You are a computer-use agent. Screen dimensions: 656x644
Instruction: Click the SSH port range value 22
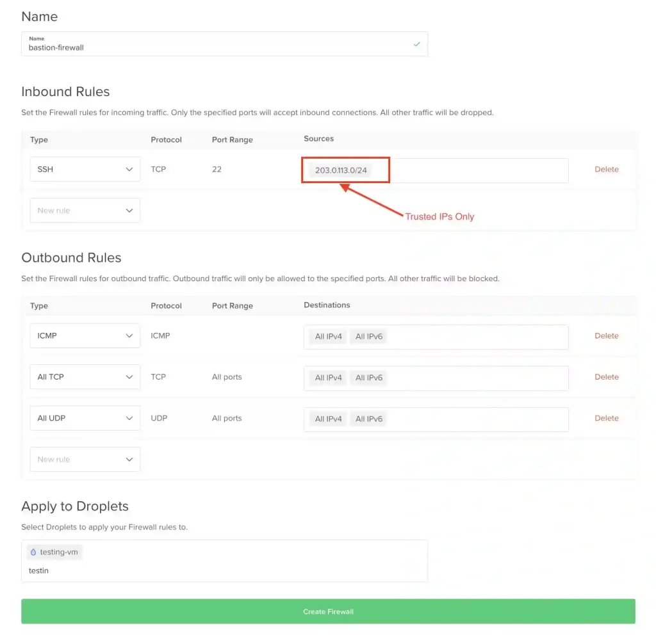point(217,170)
